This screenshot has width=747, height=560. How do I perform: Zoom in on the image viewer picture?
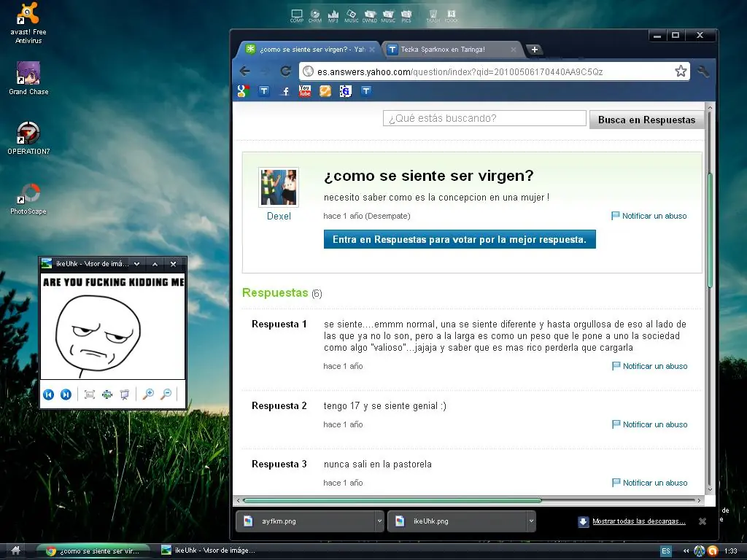[148, 394]
